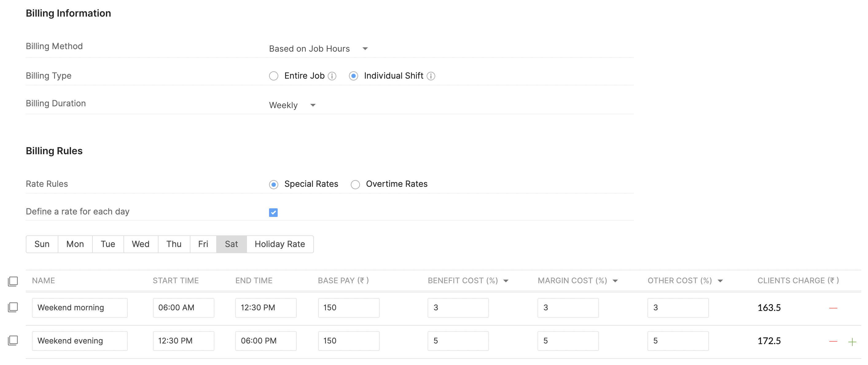Click the copy icon beside NAME header
Screen dimensions: 868x365
[13, 281]
